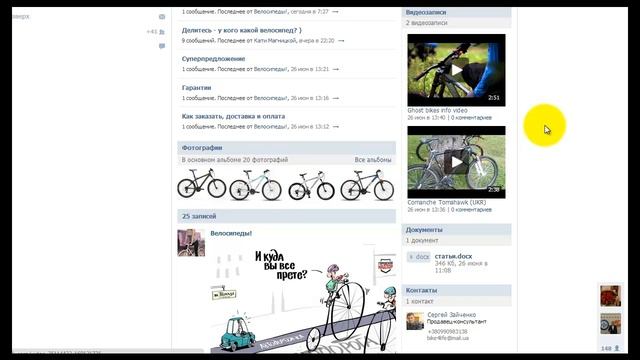This screenshot has width=640, height=360.
Task: Click the Документы section header
Action: click(x=456, y=230)
